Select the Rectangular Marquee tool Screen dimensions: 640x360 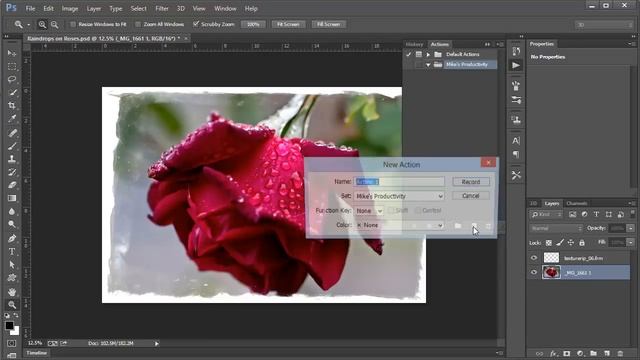(x=12, y=66)
